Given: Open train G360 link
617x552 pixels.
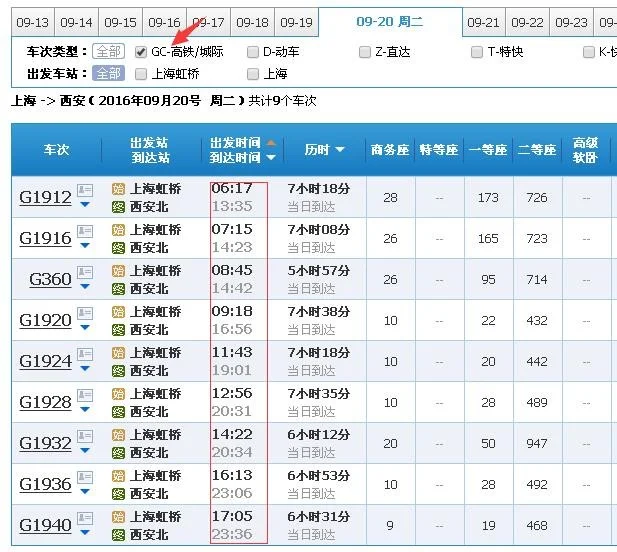Looking at the screenshot, I should (50, 279).
